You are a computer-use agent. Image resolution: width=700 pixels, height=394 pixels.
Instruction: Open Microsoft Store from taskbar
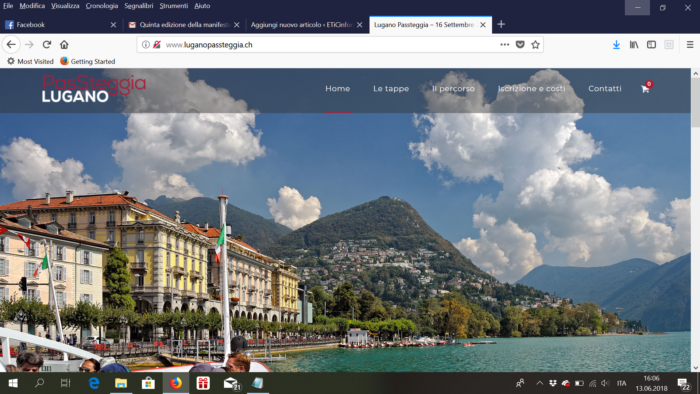tap(148, 383)
